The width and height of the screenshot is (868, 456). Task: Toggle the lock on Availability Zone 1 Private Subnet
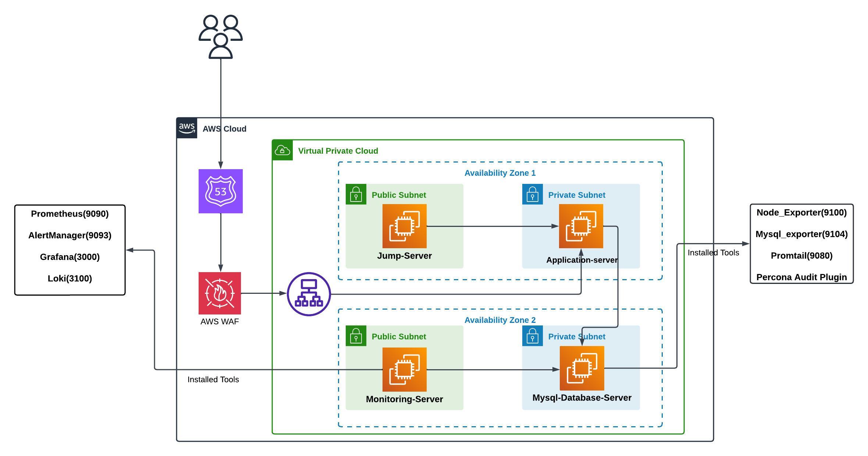tap(532, 195)
